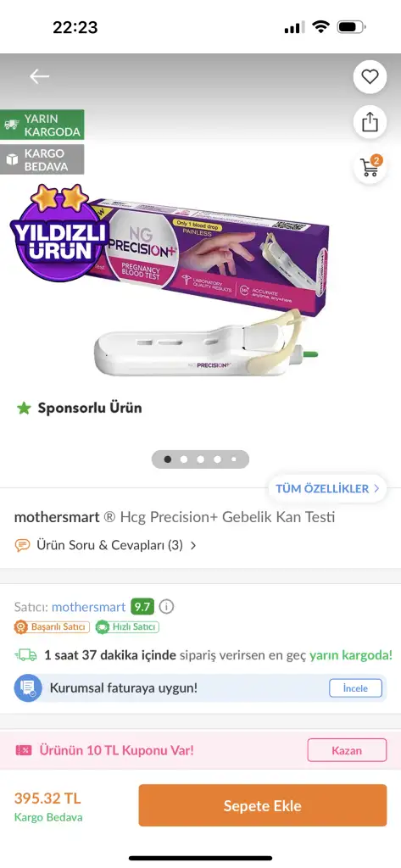
Task: Tap Kazan to claim 10 TL coupon
Action: point(347,751)
